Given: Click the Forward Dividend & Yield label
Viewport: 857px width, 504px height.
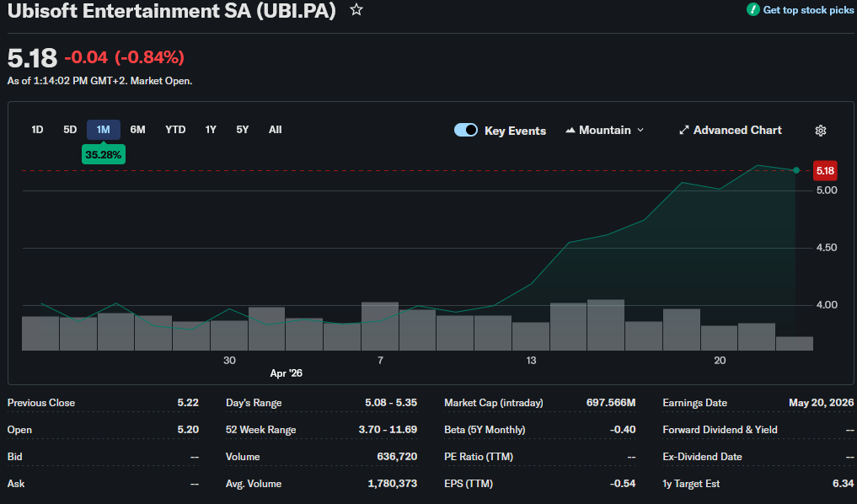Looking at the screenshot, I should (x=720, y=430).
